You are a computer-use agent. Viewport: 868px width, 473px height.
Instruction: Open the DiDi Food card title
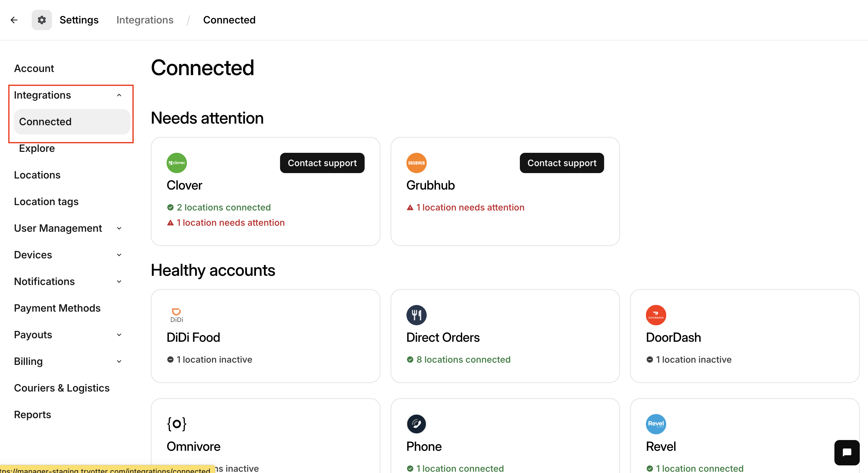[x=193, y=337]
